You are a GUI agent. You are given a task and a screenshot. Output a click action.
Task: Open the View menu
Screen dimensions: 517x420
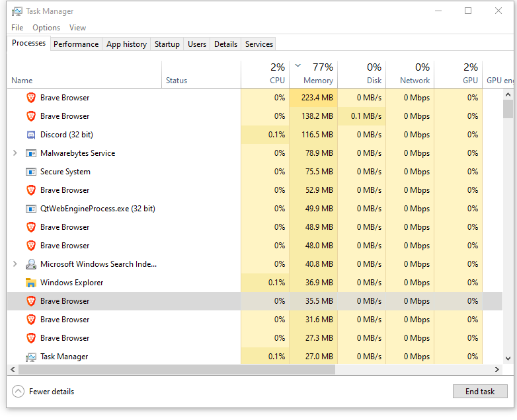(x=77, y=28)
